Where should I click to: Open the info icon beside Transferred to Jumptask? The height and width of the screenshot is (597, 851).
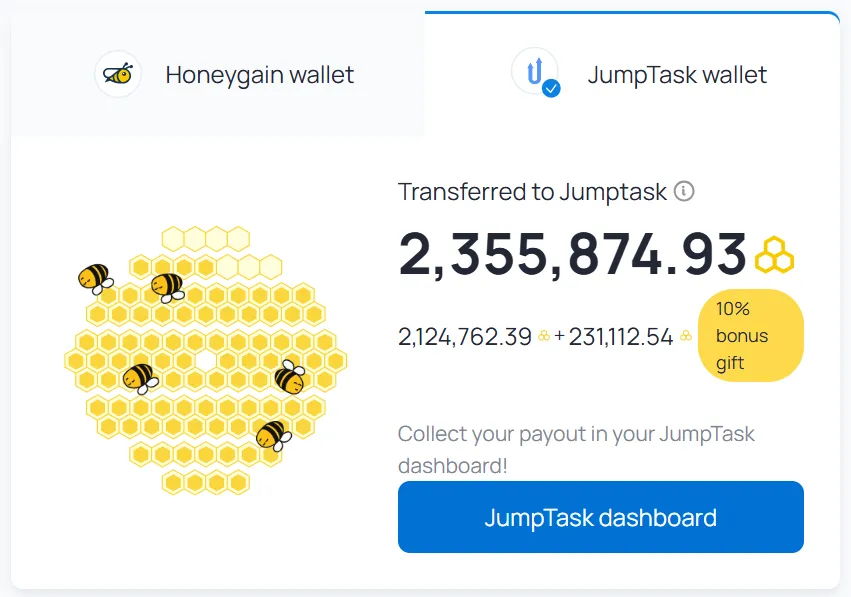click(684, 191)
